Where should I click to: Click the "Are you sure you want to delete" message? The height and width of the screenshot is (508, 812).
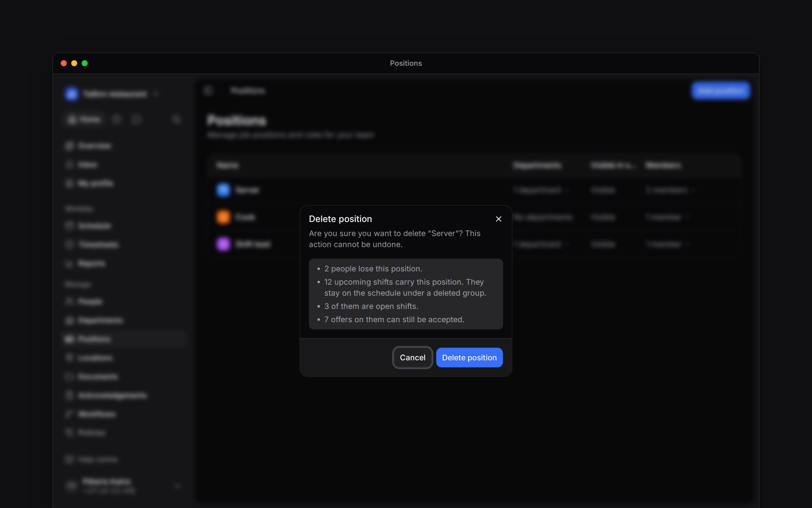coord(395,239)
